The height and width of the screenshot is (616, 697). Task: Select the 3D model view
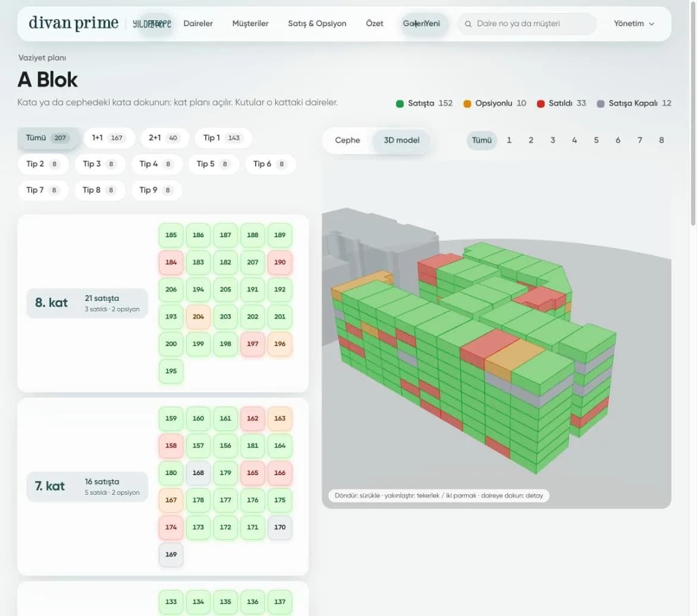401,140
